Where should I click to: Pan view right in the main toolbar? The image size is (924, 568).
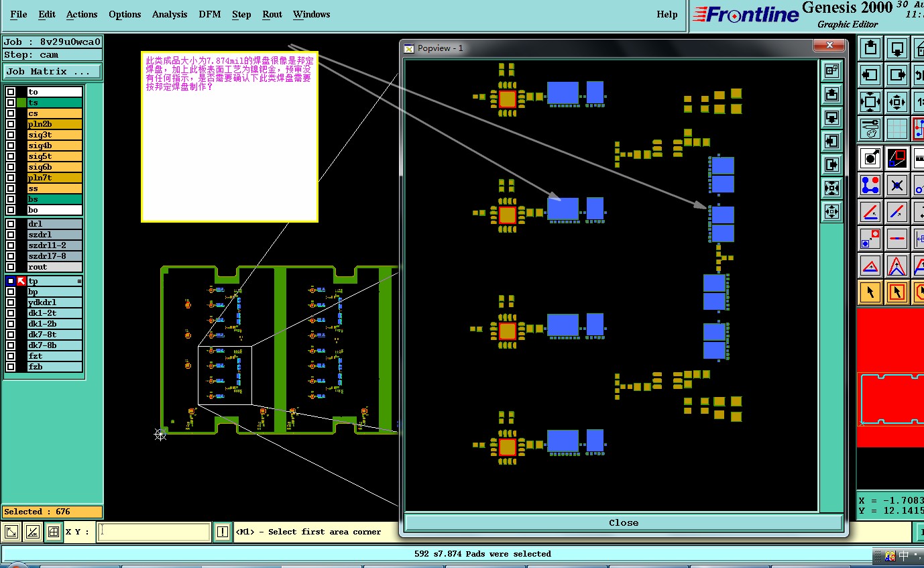[x=897, y=74]
